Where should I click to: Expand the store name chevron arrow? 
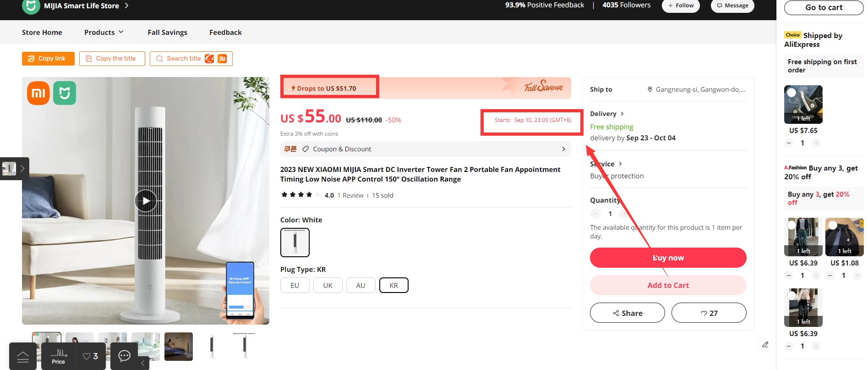pyautogui.click(x=127, y=6)
